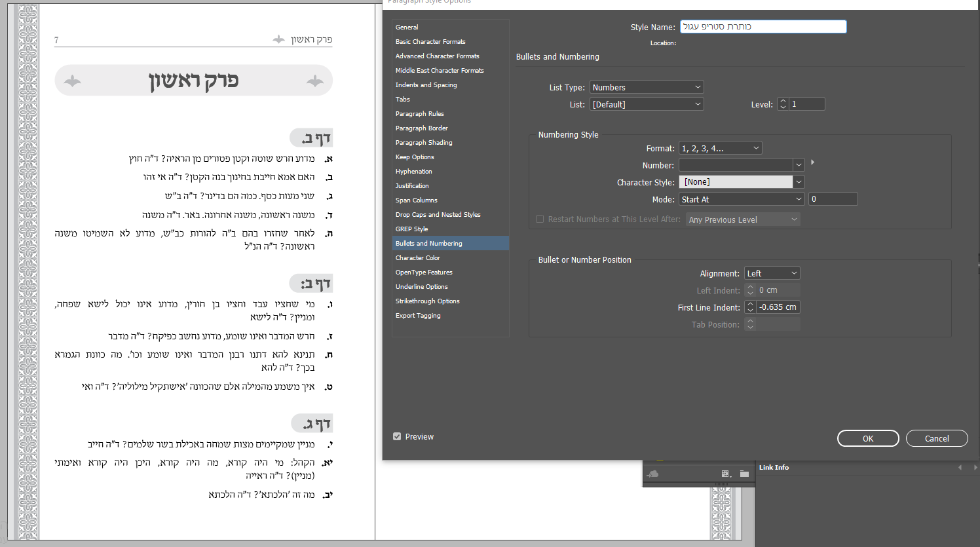Open the Character Style dropdown arrow

pyautogui.click(x=799, y=182)
